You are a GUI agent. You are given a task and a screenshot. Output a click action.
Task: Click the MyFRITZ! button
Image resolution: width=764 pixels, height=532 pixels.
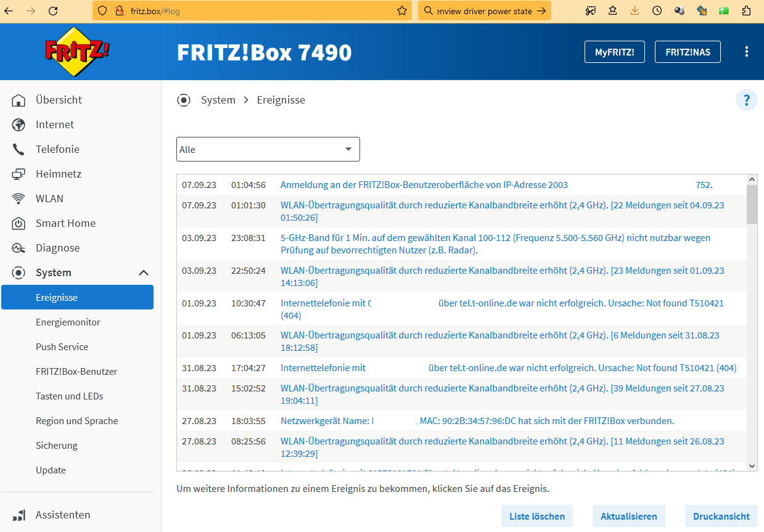[614, 52]
